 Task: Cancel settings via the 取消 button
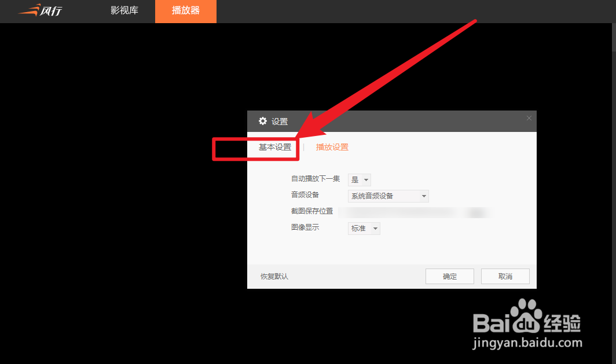(505, 276)
